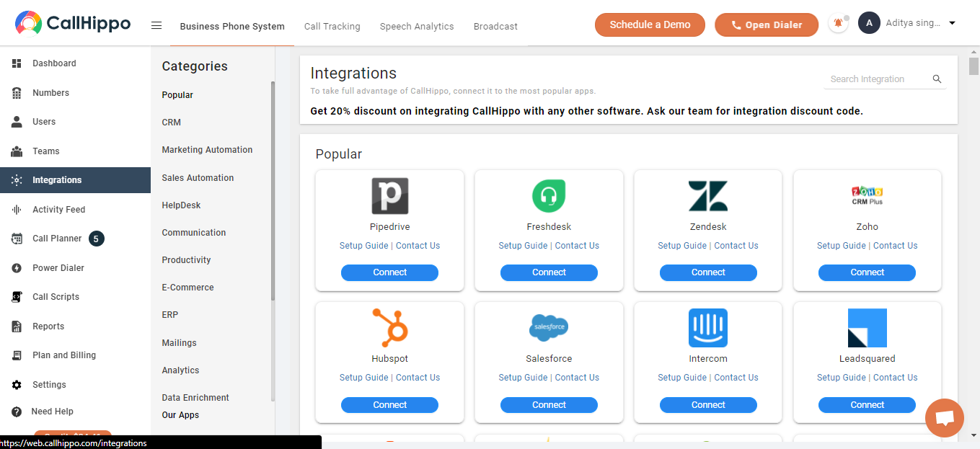Click the Open Dialer button
Image resolution: width=980 pixels, height=449 pixels.
coord(767,25)
